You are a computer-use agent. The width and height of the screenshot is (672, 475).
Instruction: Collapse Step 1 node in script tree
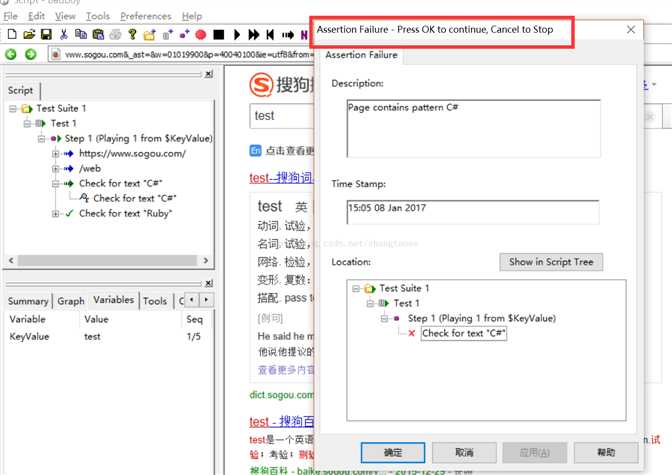click(42, 138)
